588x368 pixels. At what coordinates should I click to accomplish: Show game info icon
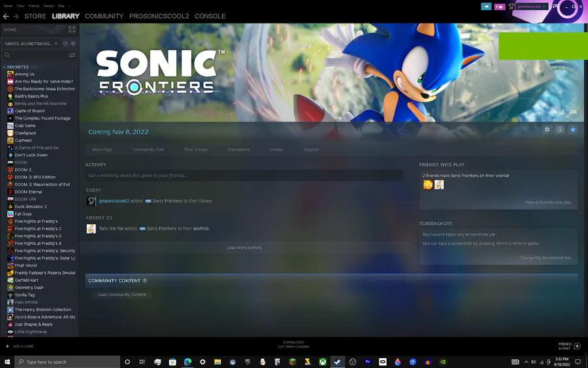[x=560, y=129]
